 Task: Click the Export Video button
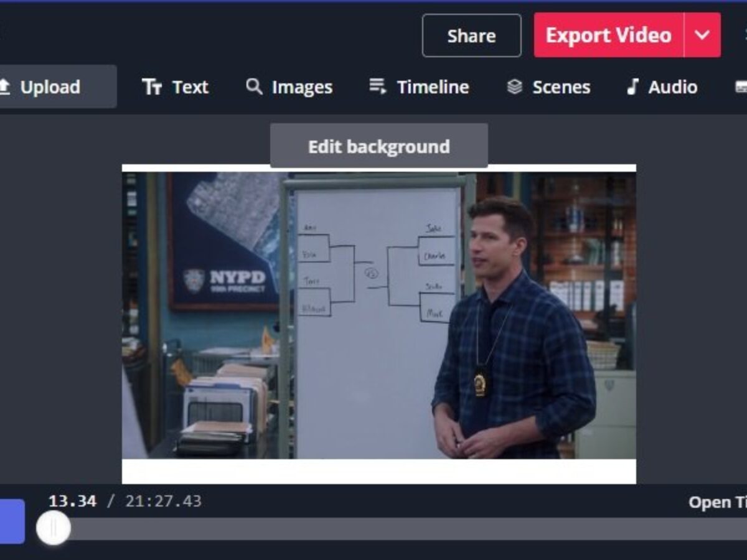click(609, 35)
